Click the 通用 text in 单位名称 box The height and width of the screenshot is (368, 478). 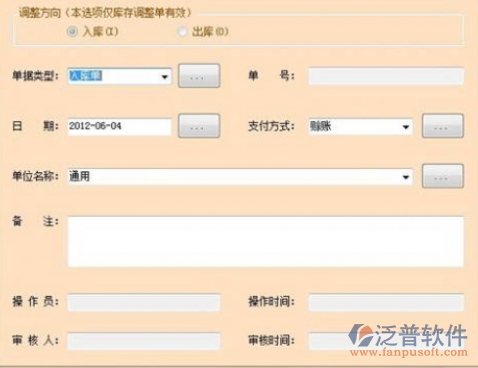[79, 176]
